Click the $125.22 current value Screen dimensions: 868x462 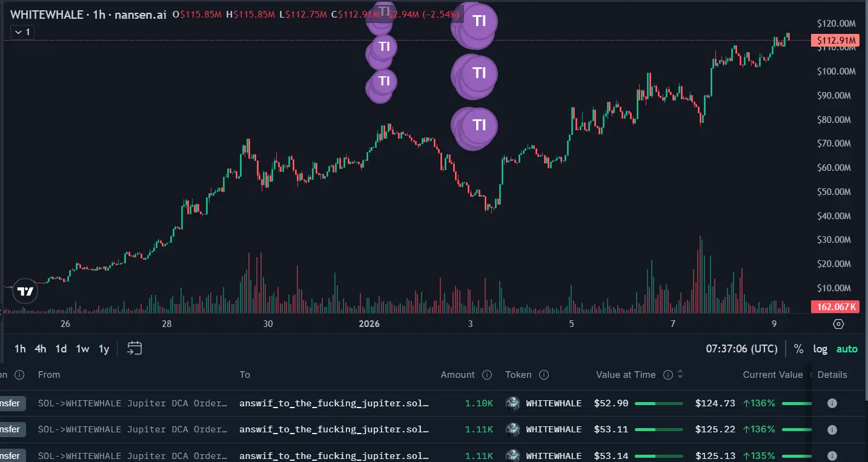(x=715, y=429)
